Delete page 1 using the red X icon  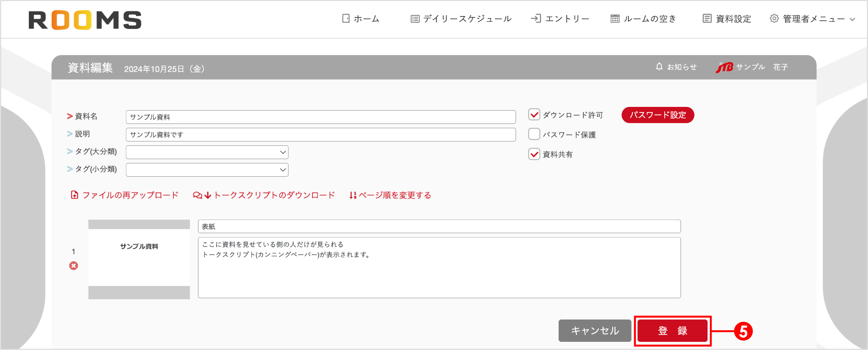(73, 266)
